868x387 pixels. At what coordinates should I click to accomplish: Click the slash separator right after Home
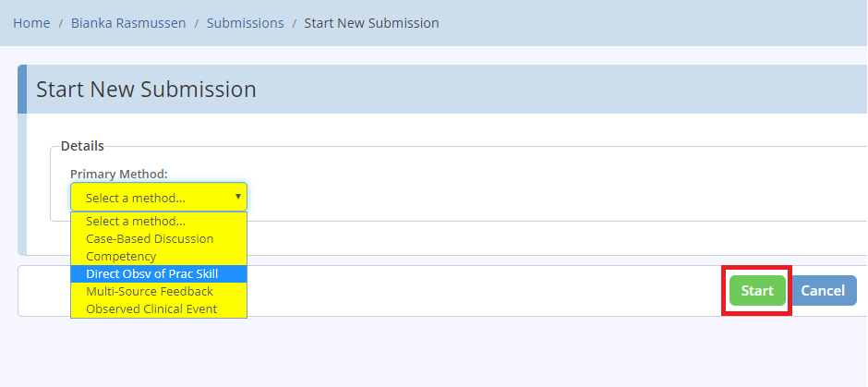point(61,23)
